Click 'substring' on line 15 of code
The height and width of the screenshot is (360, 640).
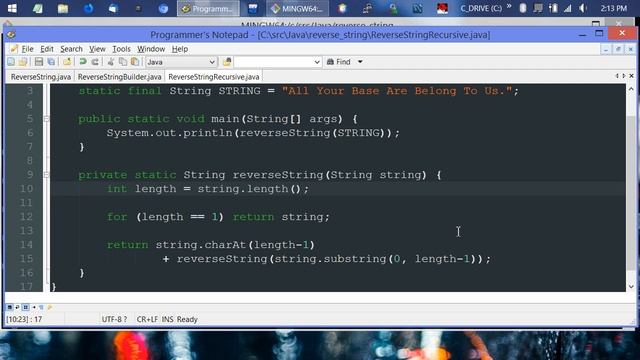pyautogui.click(x=355, y=259)
